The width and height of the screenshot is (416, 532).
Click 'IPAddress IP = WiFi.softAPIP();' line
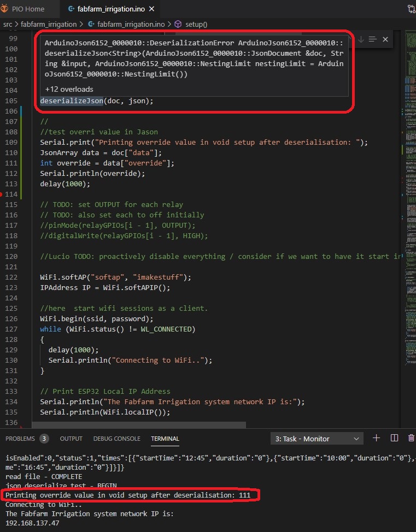point(105,288)
